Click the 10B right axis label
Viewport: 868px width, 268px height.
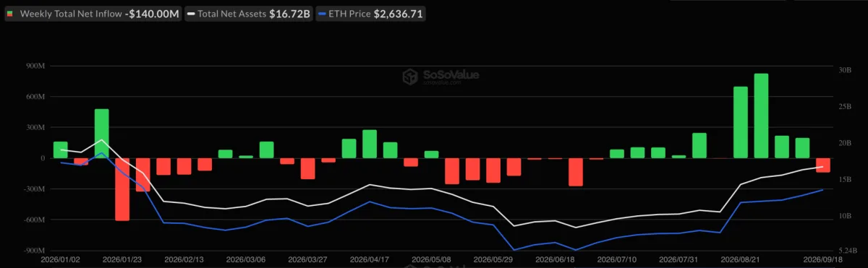(x=845, y=217)
